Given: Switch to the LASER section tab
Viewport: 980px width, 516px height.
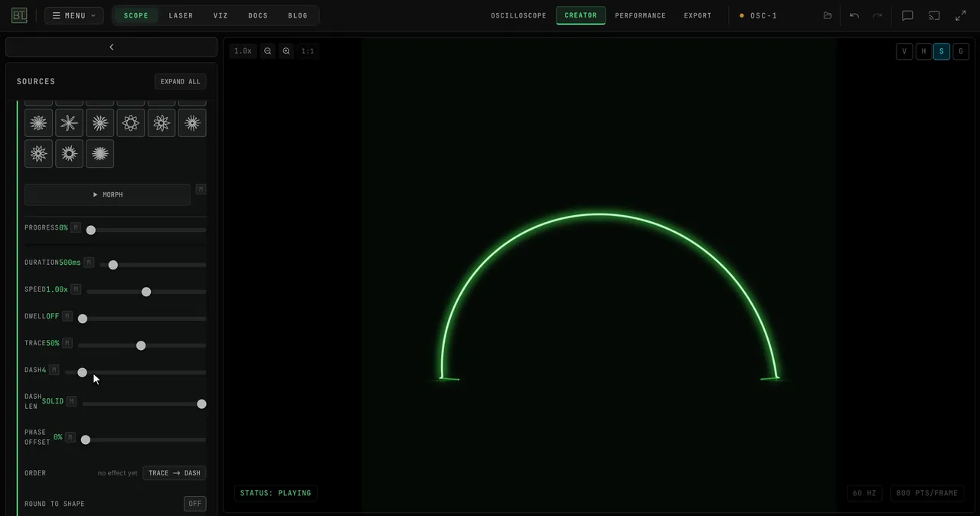Looking at the screenshot, I should (181, 15).
